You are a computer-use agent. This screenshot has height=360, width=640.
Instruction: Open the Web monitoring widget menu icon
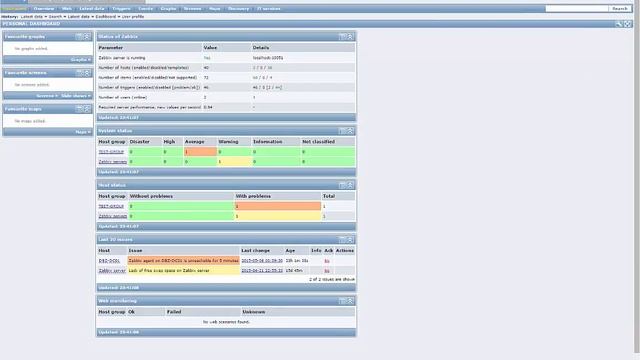342,301
